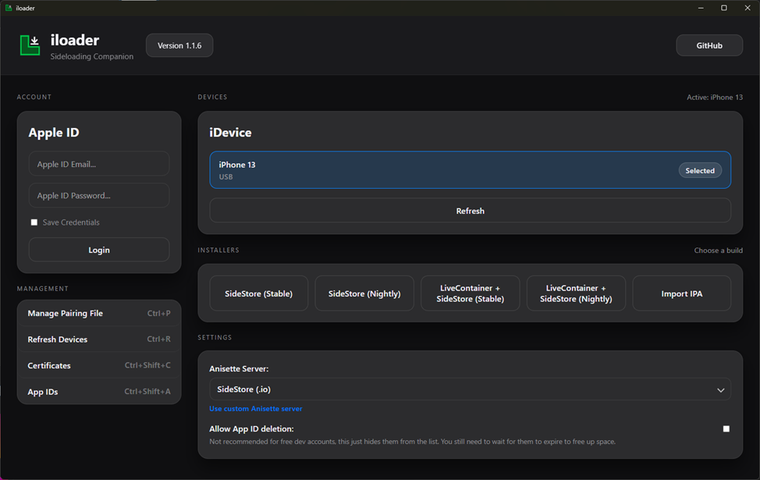760x480 pixels.
Task: Click the Import IPA button
Action: (681, 293)
